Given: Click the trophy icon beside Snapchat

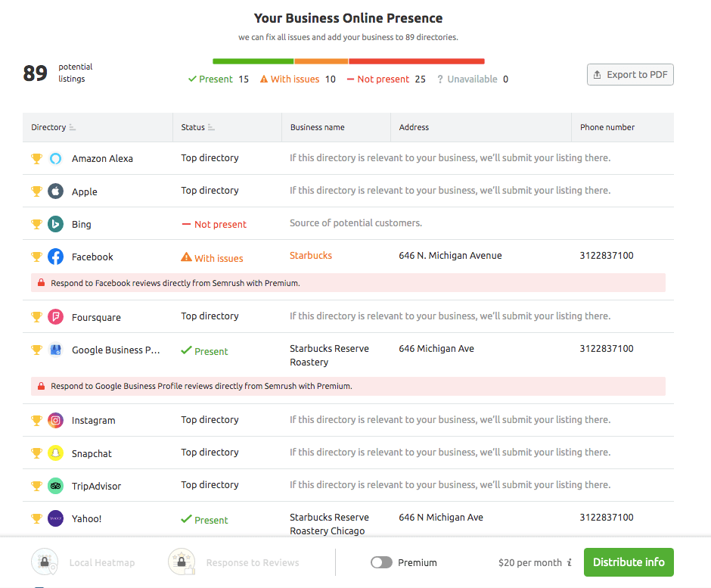Looking at the screenshot, I should click(36, 453).
